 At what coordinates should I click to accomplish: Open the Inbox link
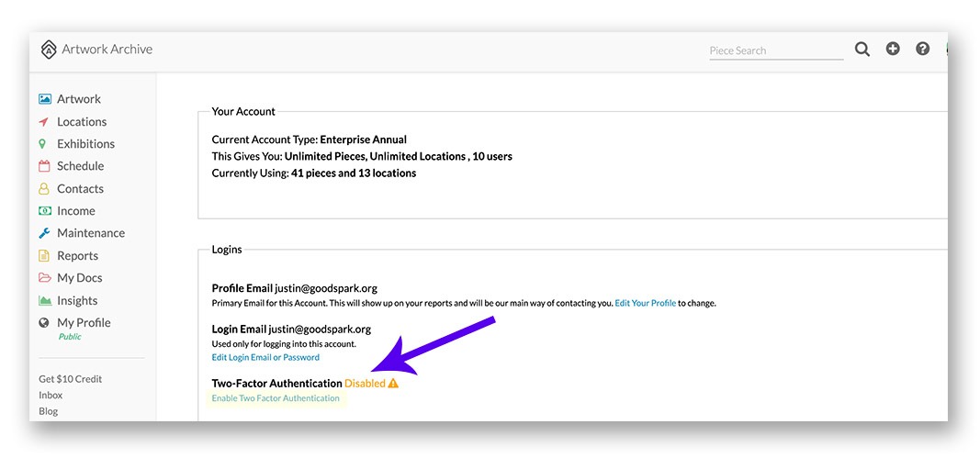(x=51, y=396)
